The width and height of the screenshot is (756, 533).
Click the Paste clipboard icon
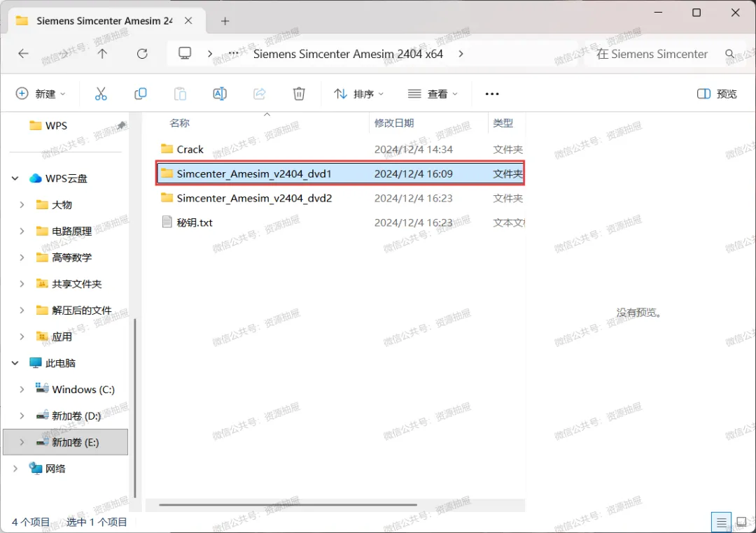click(181, 94)
